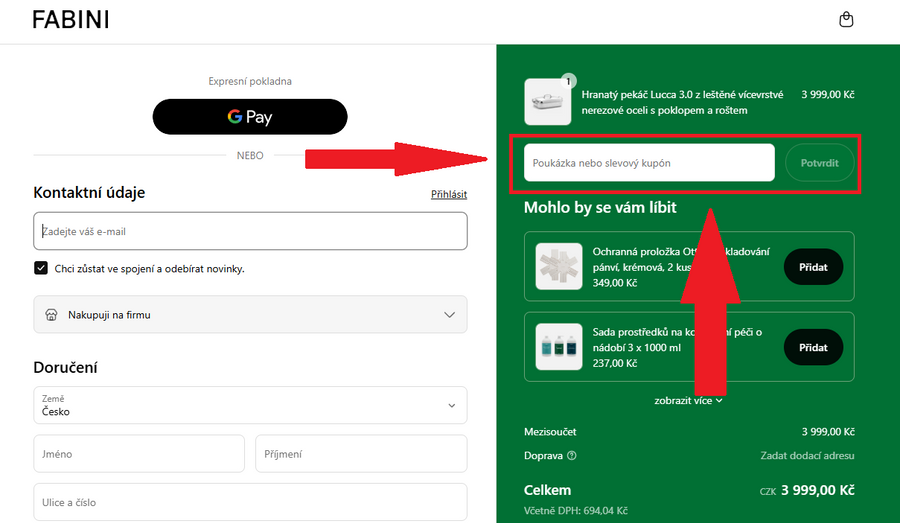The width and height of the screenshot is (900, 523).
Task: Click the storefront icon beside Nakupuji na firmu
Action: (51, 315)
